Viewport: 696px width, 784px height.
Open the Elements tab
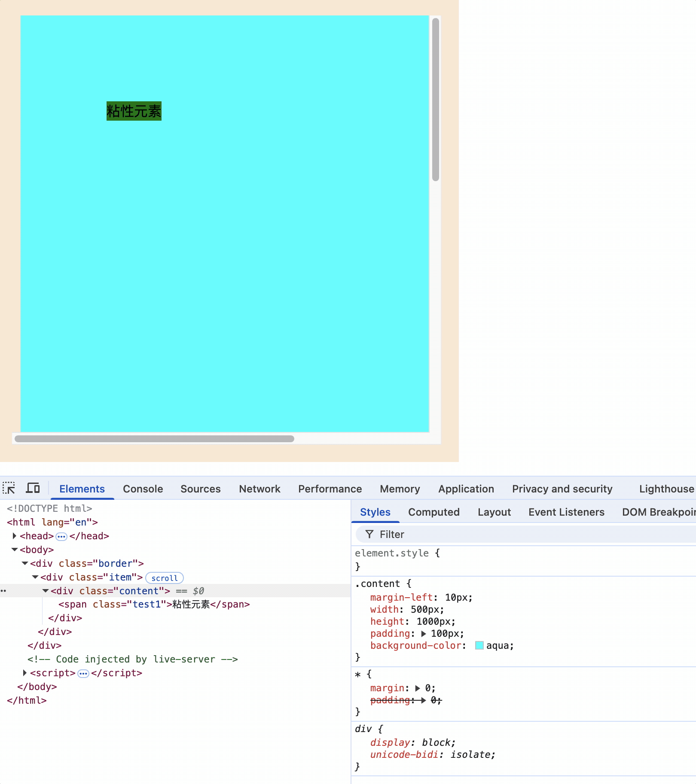[82, 489]
